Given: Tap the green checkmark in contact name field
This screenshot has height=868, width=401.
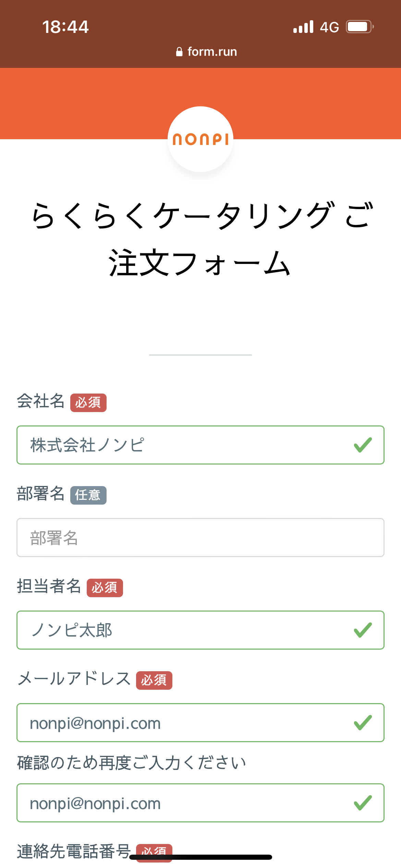Looking at the screenshot, I should pyautogui.click(x=363, y=630).
